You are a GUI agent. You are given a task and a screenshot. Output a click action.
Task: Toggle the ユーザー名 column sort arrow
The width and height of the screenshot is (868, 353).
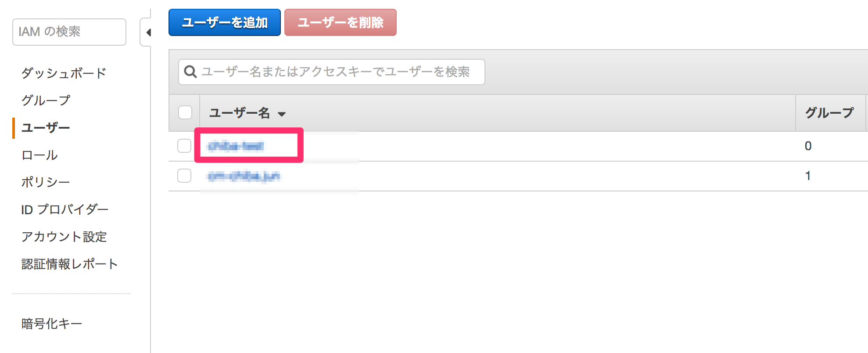[282, 114]
